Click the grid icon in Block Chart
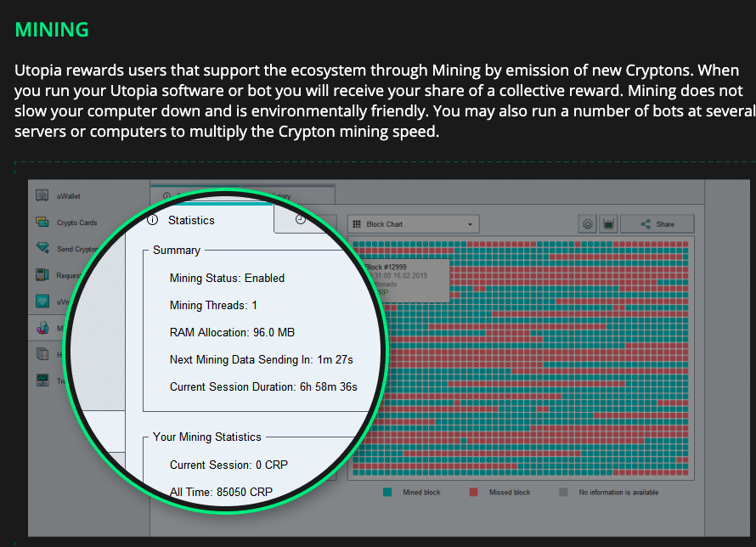 357,224
